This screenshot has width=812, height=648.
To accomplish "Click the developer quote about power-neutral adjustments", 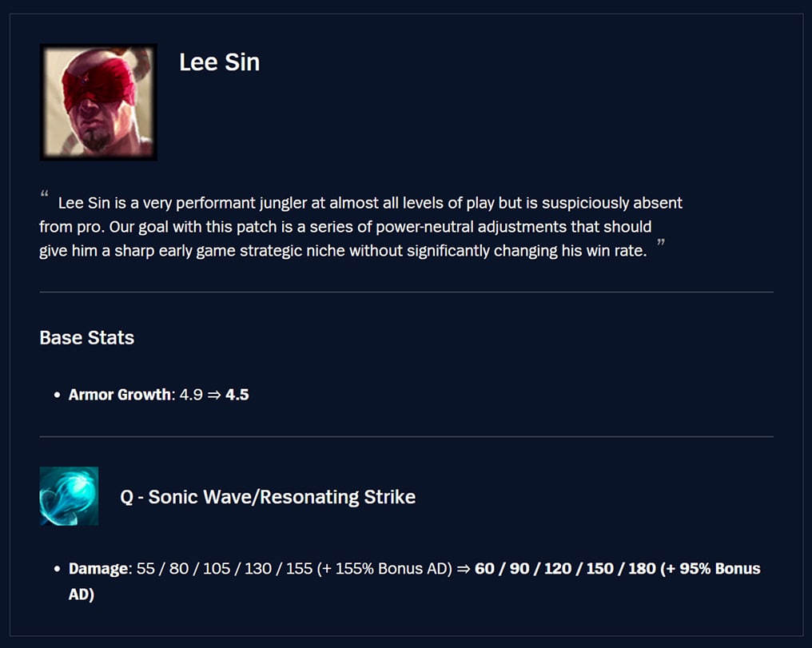I will pyautogui.click(x=360, y=227).
